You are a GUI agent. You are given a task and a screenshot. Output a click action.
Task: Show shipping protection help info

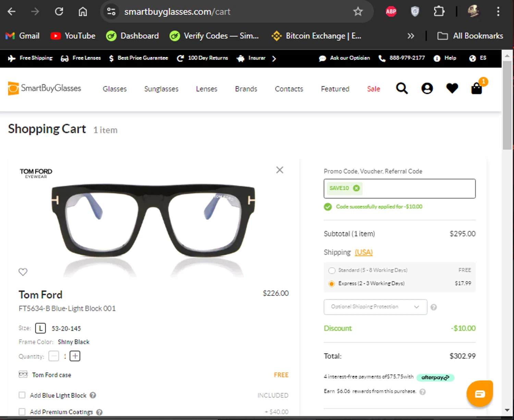[433, 307]
